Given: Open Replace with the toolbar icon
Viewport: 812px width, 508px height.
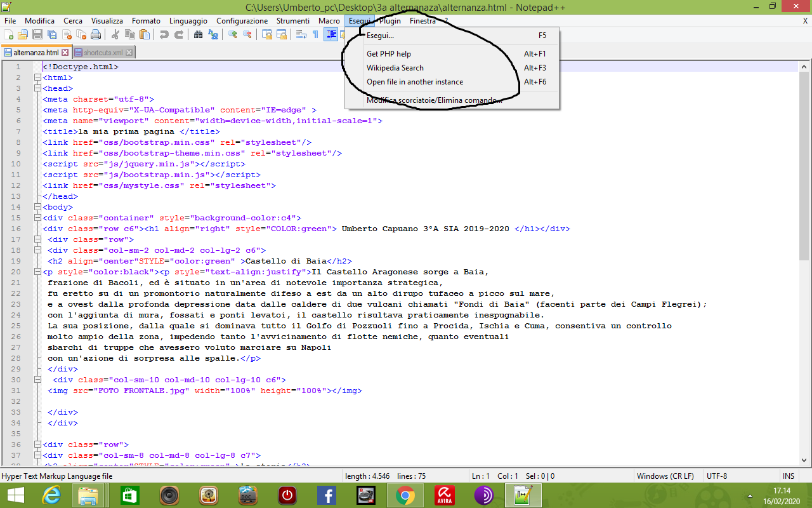Looking at the screenshot, I should coord(213,34).
